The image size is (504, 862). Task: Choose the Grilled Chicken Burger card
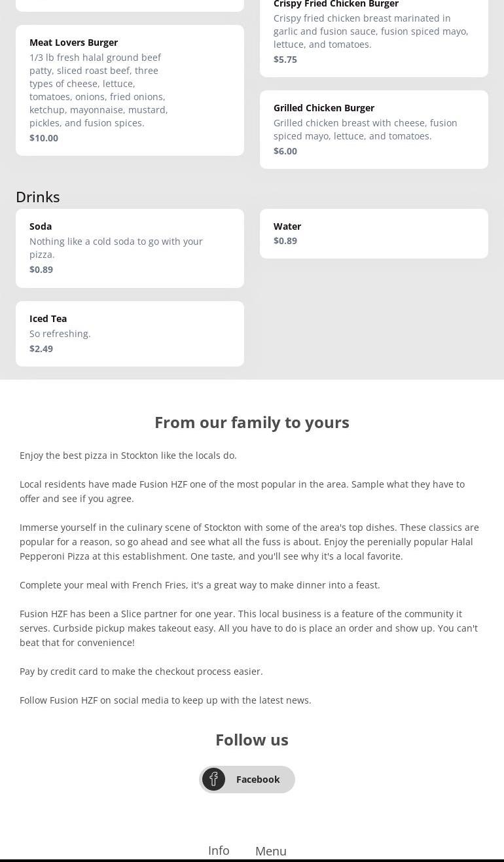click(374, 130)
